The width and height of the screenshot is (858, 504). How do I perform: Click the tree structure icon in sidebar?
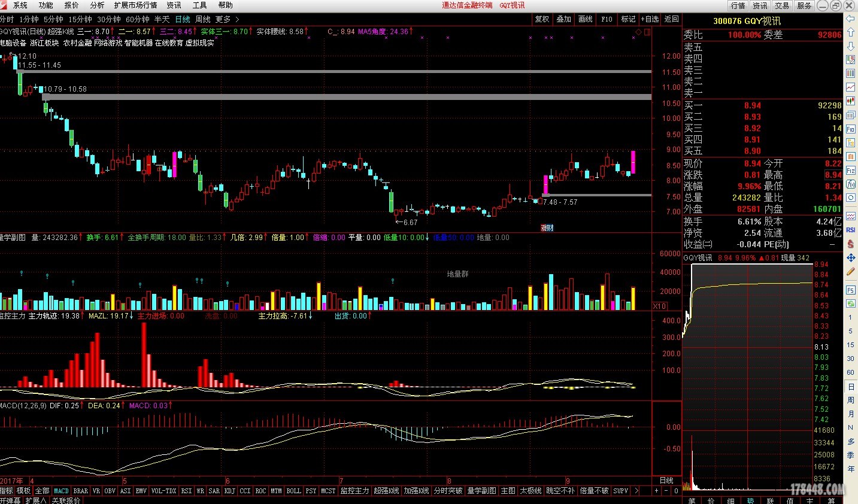pyautogui.click(x=850, y=142)
